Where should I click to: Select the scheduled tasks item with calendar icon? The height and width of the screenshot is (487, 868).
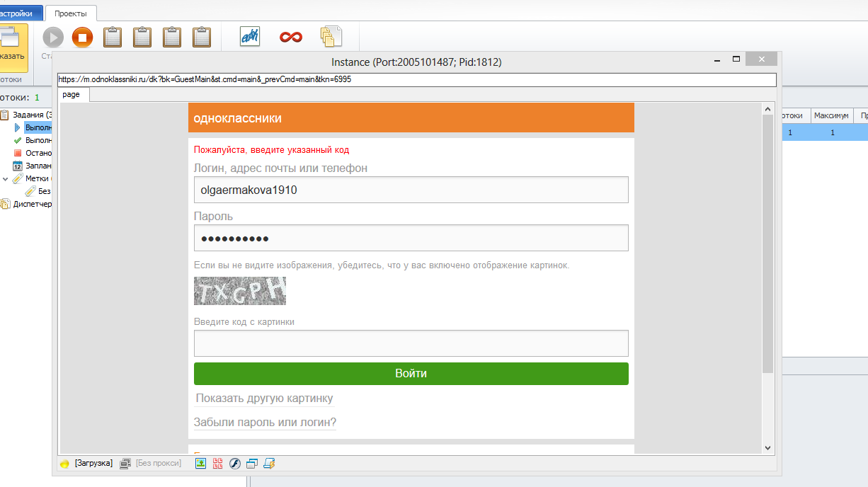33,166
